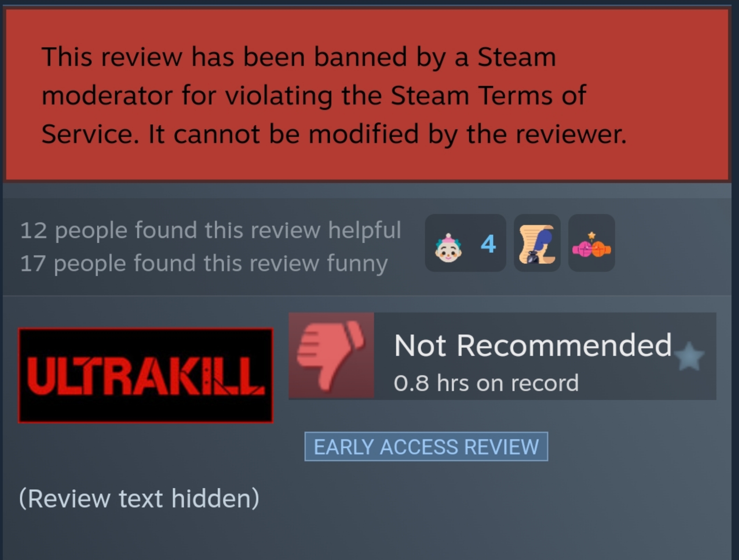This screenshot has height=560, width=739.
Task: Click the word reviewer ending the banner
Action: click(571, 134)
